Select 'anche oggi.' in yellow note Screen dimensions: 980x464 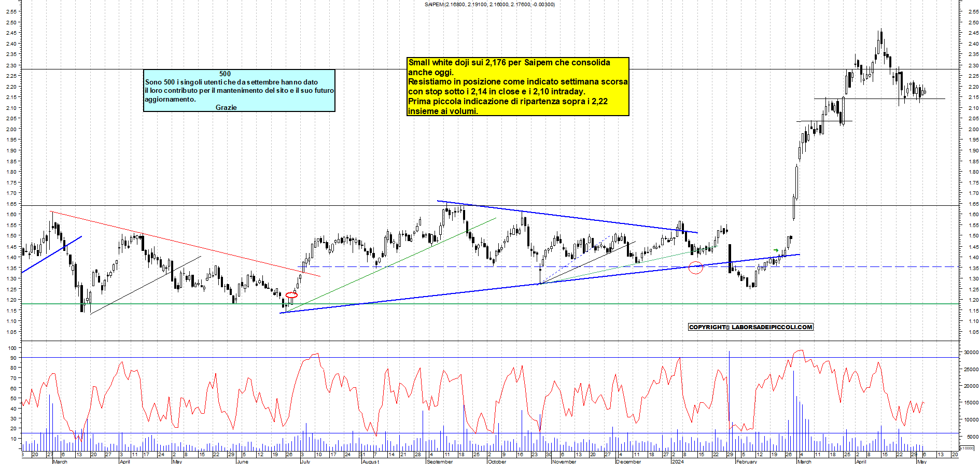[x=431, y=72]
